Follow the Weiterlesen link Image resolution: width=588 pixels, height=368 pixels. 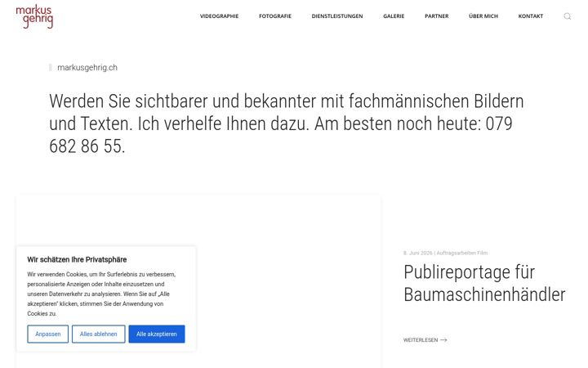(425, 340)
